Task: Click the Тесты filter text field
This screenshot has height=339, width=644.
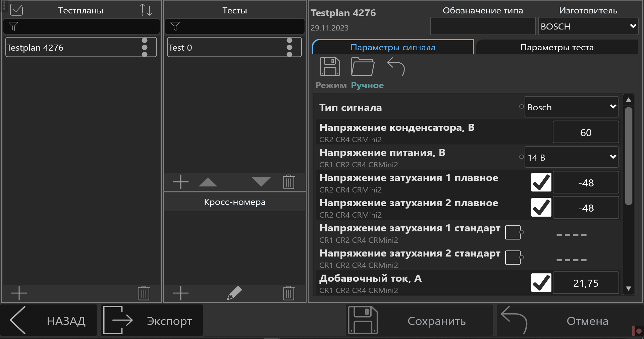Action: pyautogui.click(x=234, y=26)
